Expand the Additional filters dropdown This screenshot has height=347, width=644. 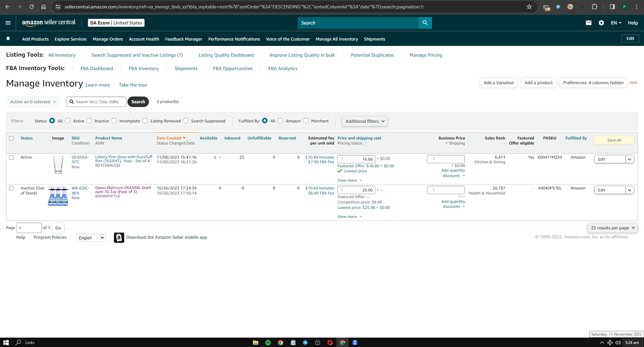[x=365, y=121]
